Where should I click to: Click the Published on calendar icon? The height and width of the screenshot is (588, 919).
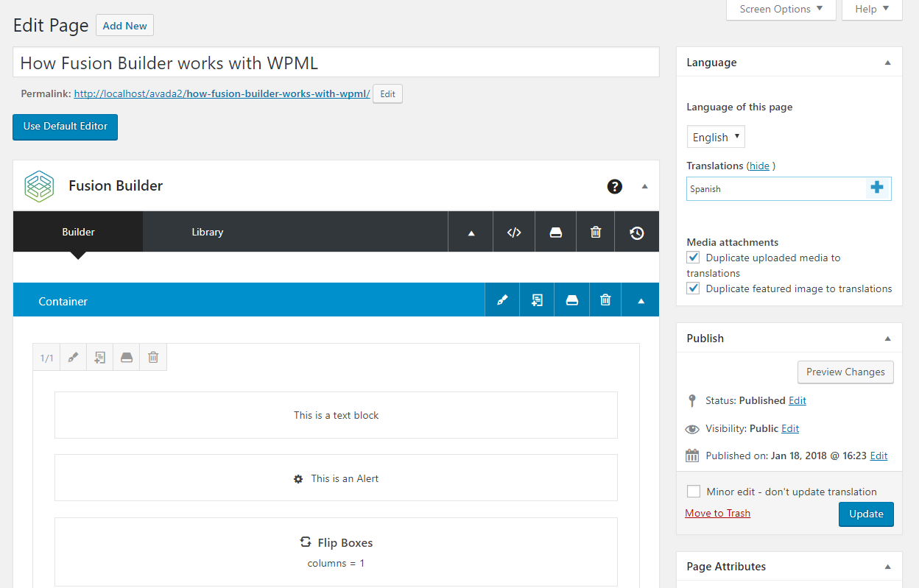[x=692, y=456]
